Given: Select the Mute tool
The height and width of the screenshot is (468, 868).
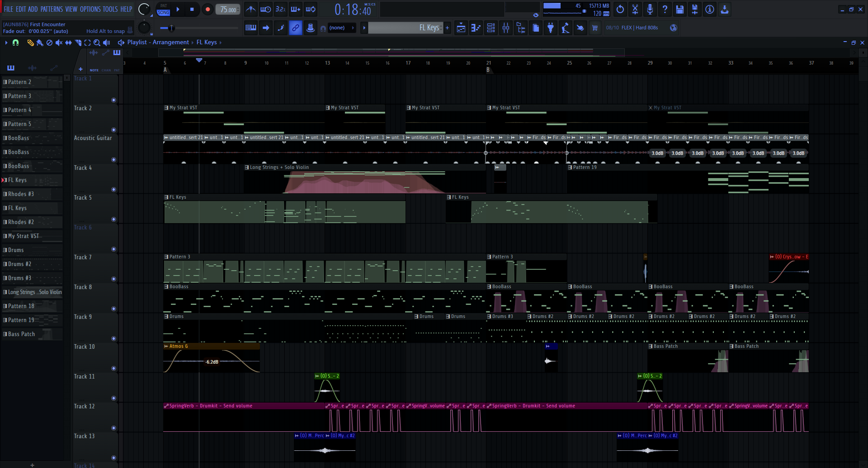Looking at the screenshot, I should [59, 42].
